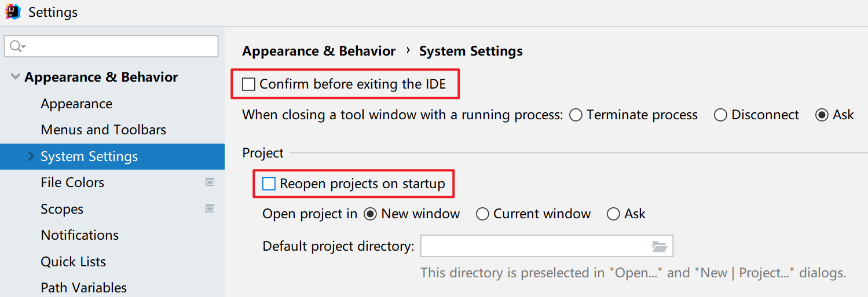
Task: Check Reopen projects on startup
Action: pyautogui.click(x=269, y=184)
